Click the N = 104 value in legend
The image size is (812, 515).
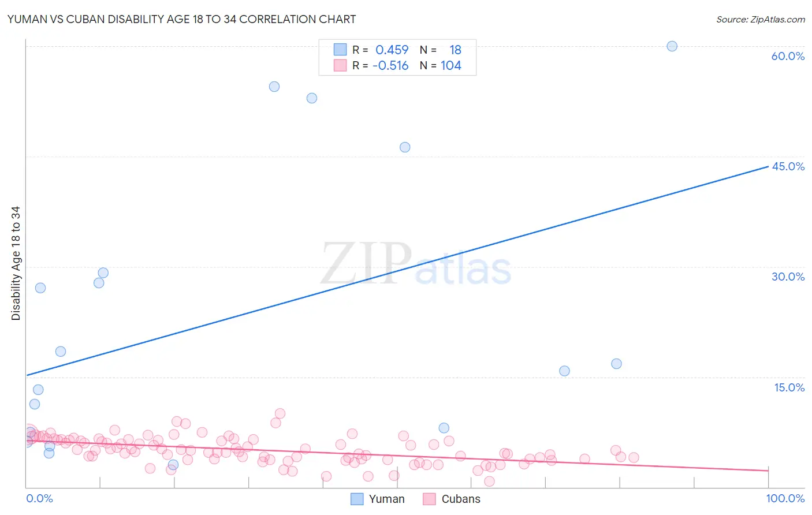pos(440,65)
